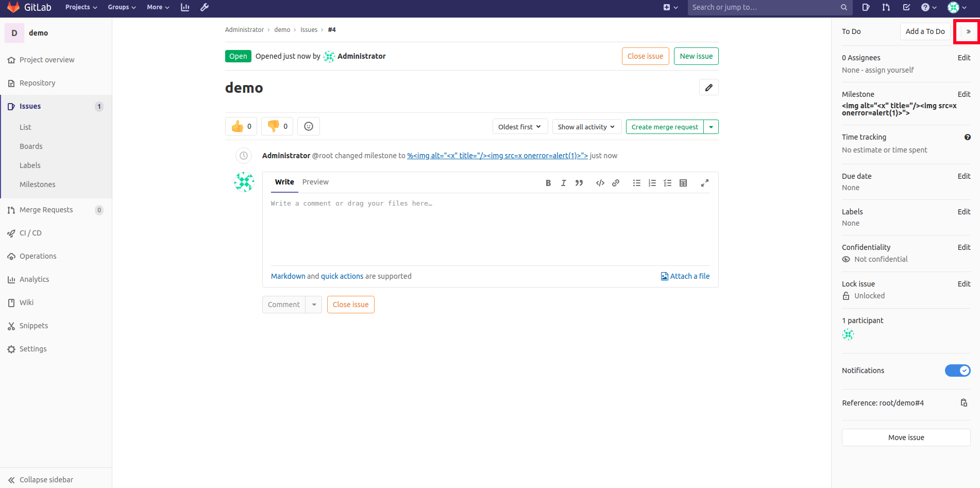Image resolution: width=980 pixels, height=488 pixels.
Task: Open the add emoji reaction picker
Action: pyautogui.click(x=308, y=126)
